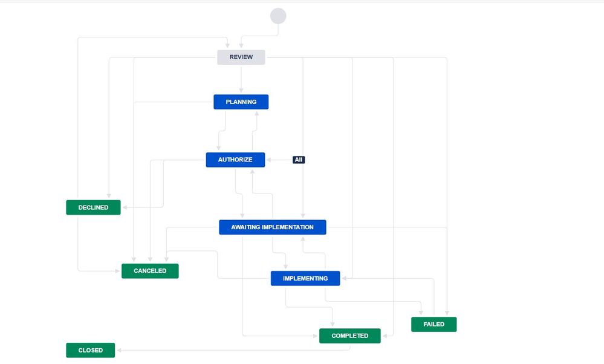Click the All transition label
This screenshot has height=364, width=604.
(x=299, y=160)
